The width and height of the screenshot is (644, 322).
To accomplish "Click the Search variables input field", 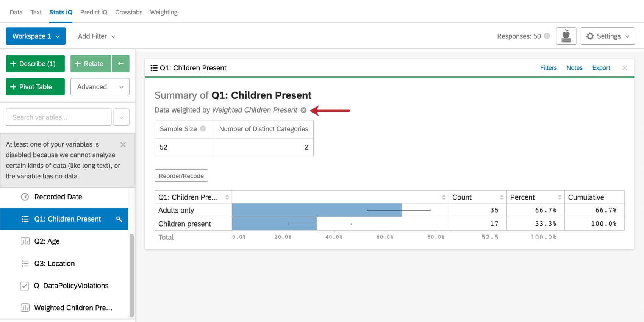I will (x=59, y=117).
